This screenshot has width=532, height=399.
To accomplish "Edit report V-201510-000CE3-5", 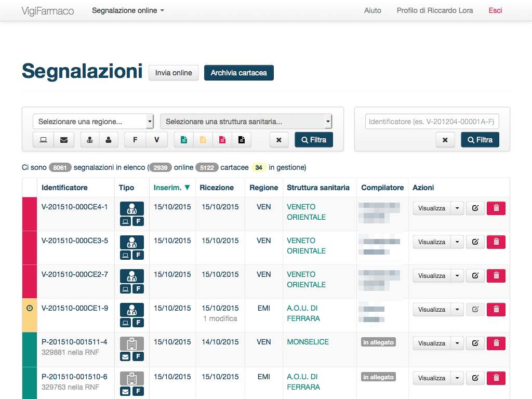I will point(475,242).
